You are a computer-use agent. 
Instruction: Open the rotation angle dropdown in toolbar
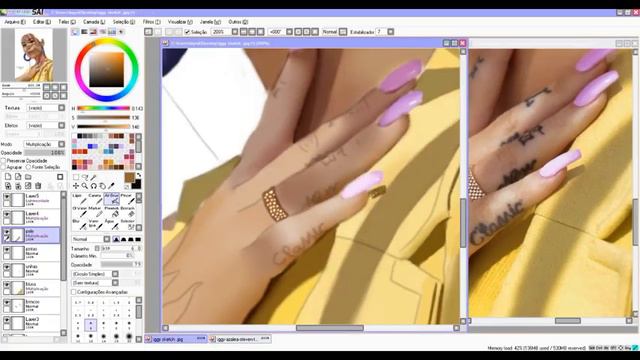[x=289, y=32]
